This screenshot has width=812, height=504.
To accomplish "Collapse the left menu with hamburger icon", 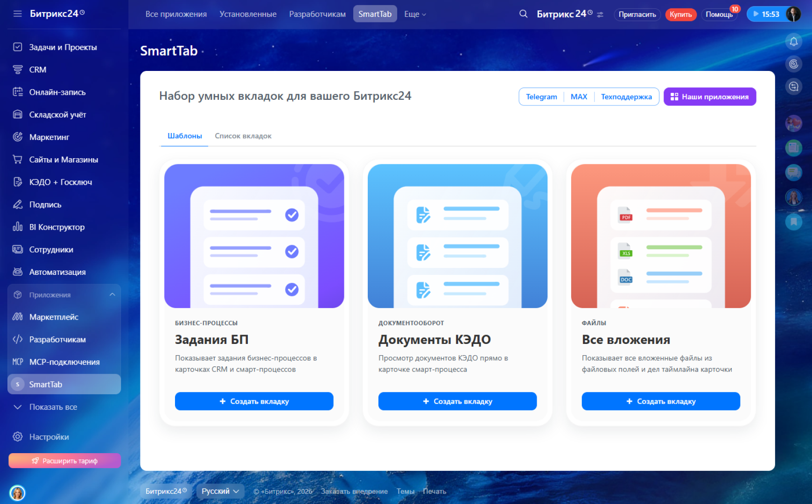I will click(x=18, y=14).
